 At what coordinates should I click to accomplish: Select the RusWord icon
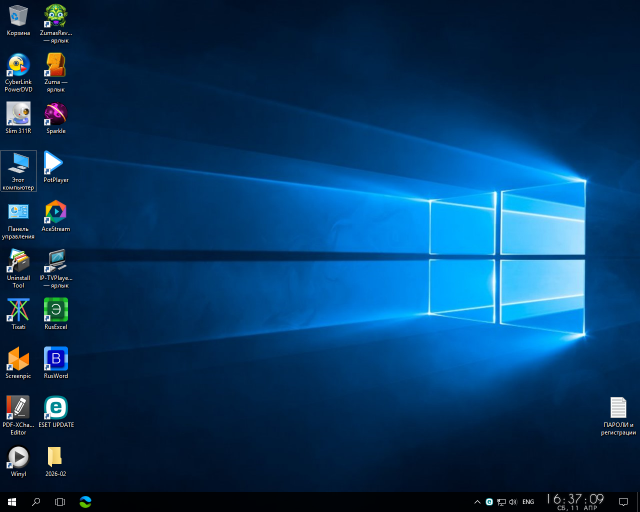56,363
